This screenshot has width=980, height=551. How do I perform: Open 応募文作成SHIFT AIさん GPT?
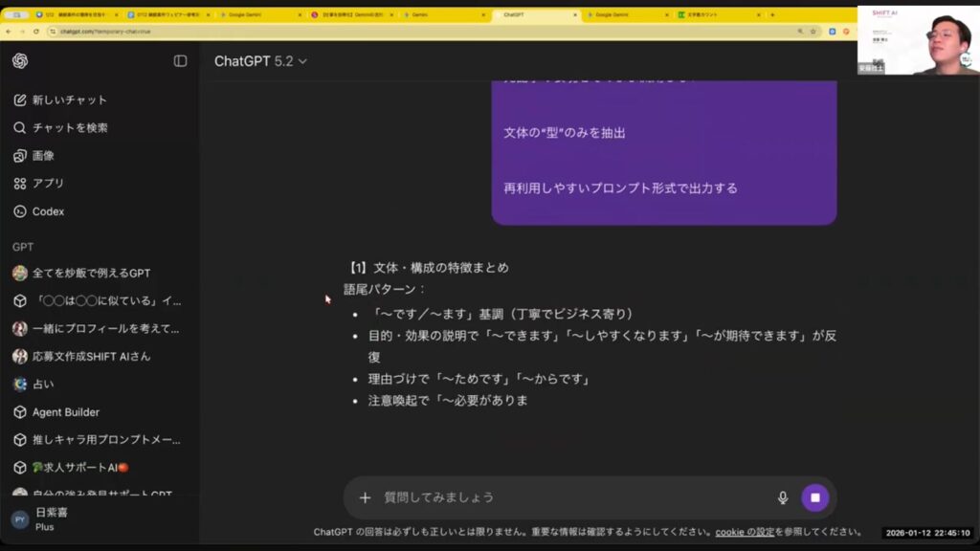(91, 356)
